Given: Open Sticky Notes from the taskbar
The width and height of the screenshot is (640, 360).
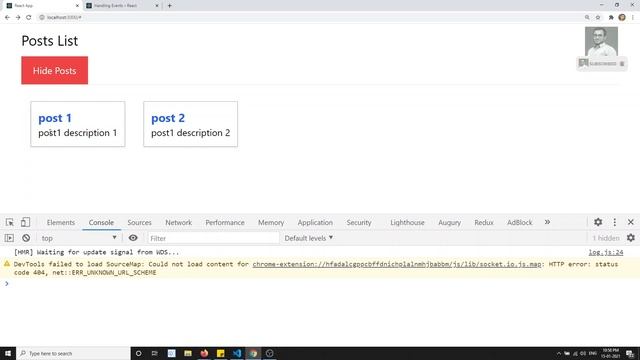Looking at the screenshot, I should (220, 353).
